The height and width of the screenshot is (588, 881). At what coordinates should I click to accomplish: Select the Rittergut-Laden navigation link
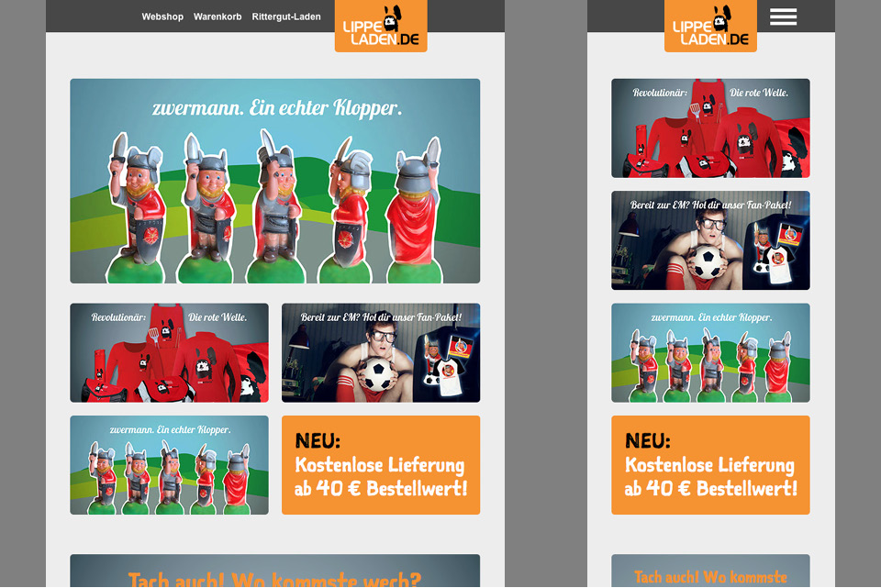[x=286, y=17]
